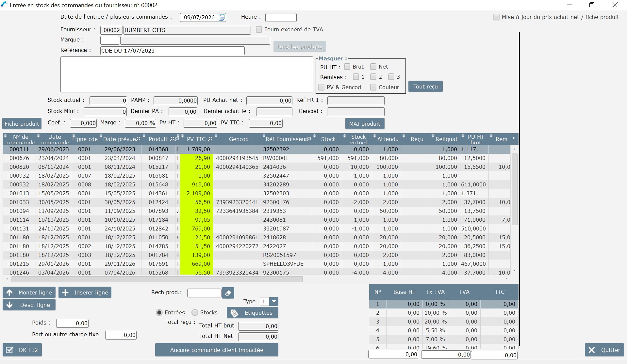Click the magnifier in Réf Fournisseur header

tap(309, 139)
